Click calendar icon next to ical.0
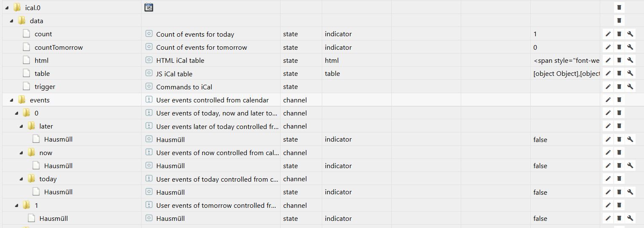Image resolution: width=644 pixels, height=228 pixels. click(148, 7)
